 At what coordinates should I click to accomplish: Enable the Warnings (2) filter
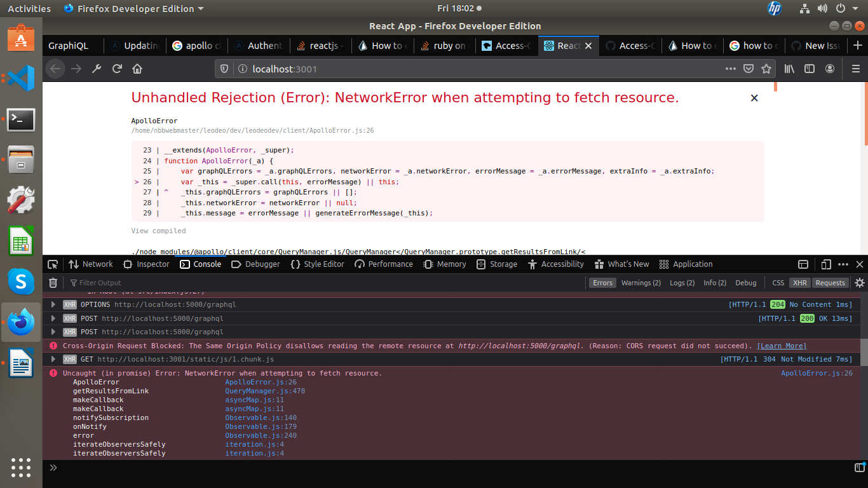[641, 283]
